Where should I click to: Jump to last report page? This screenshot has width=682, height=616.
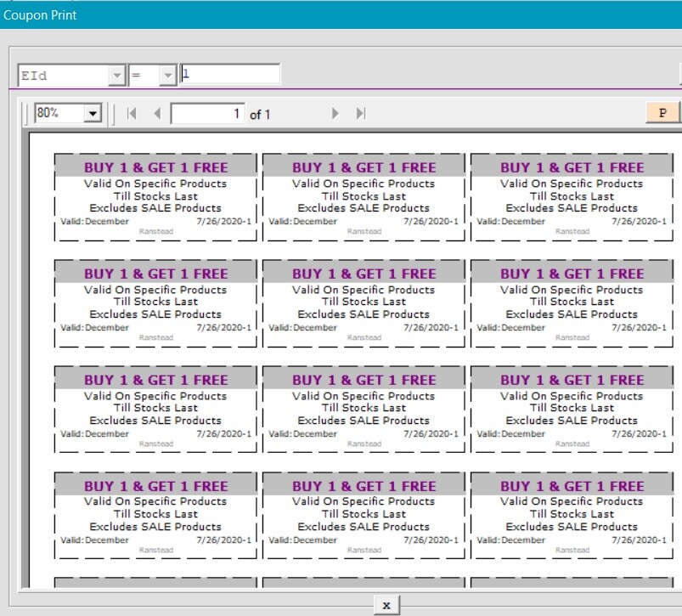361,114
